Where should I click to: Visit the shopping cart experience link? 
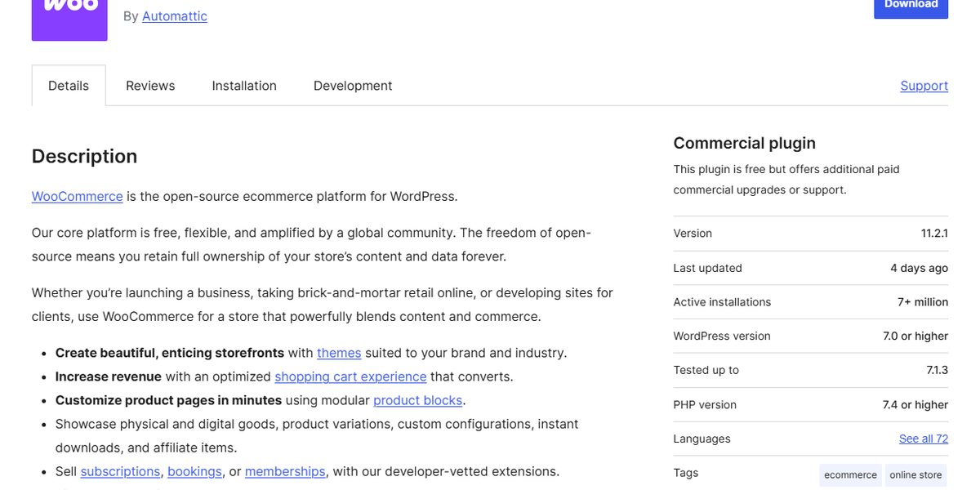pos(350,376)
